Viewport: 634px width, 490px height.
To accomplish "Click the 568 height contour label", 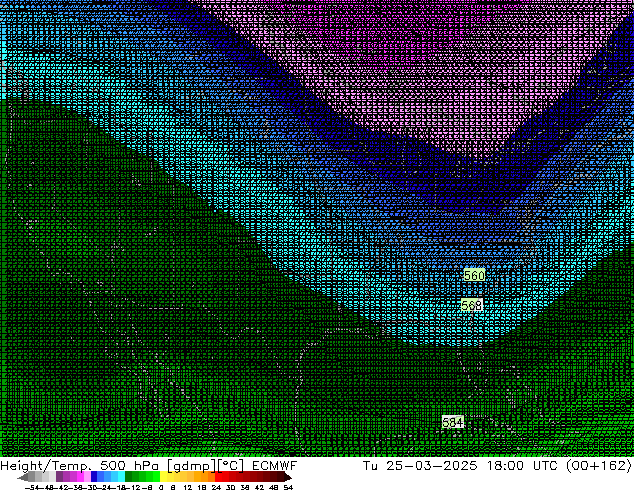I will [x=471, y=305].
